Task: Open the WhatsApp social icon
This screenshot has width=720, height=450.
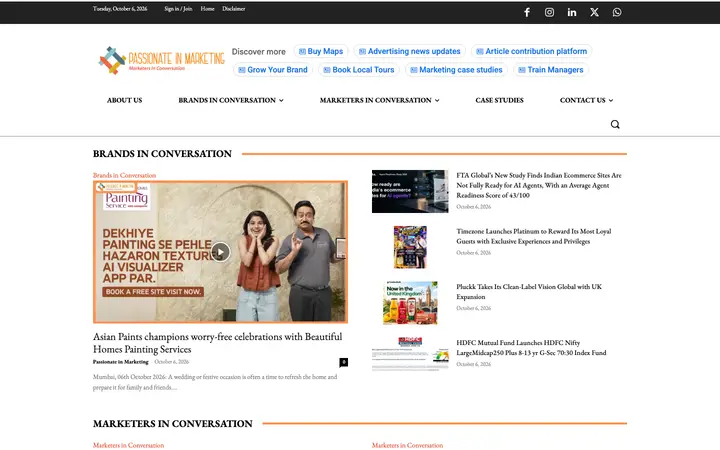Action: (x=617, y=12)
